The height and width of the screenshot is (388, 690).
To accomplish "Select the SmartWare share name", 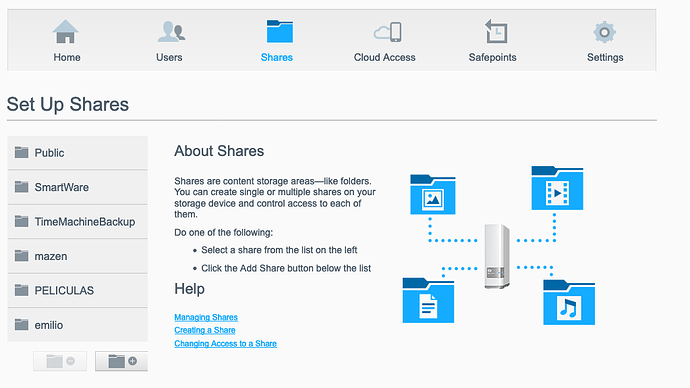I will 62,187.
